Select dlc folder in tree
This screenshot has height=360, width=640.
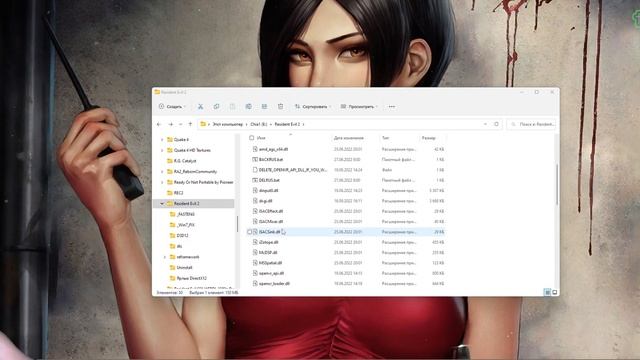[x=179, y=246]
